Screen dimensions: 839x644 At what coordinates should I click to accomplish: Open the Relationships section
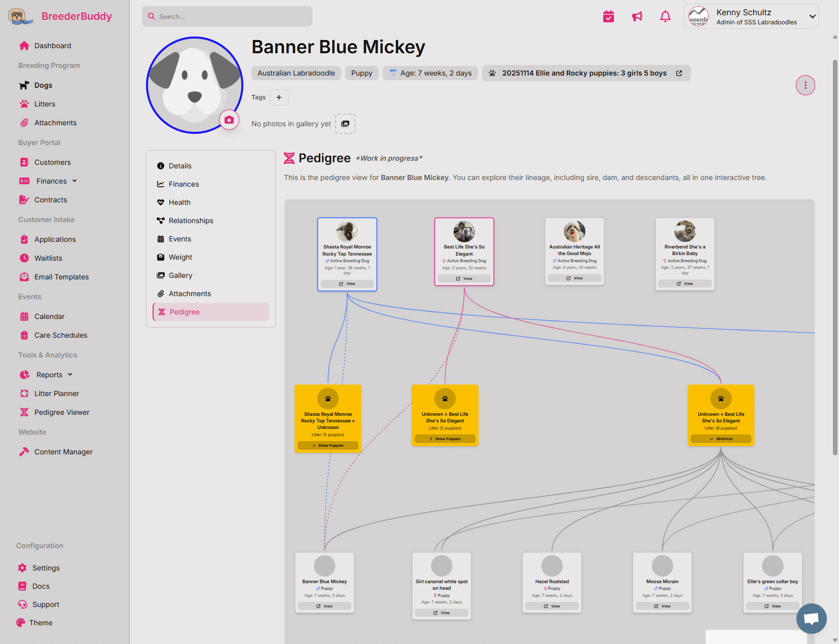191,220
